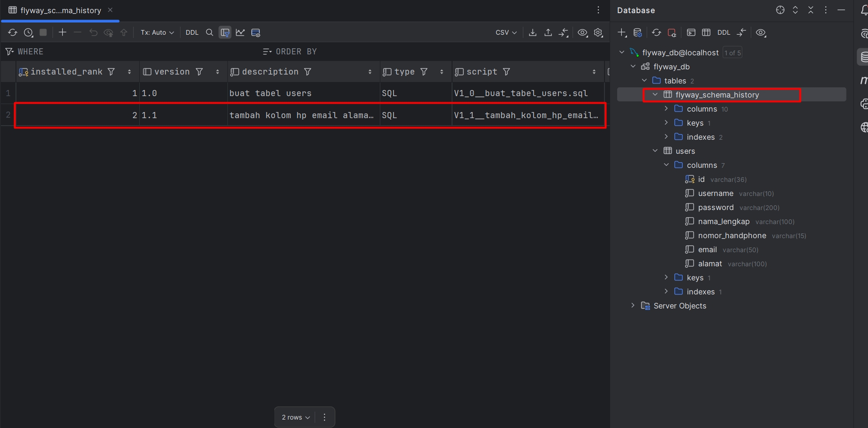
Task: Filter the type column
Action: (x=424, y=72)
